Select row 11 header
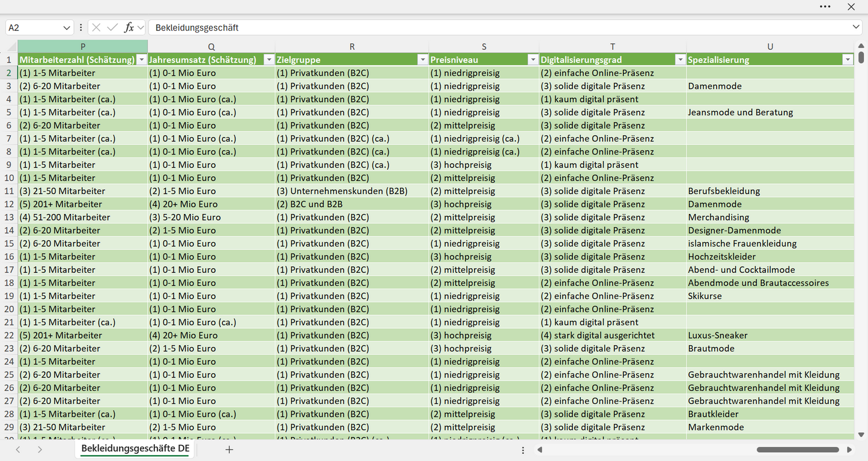Image resolution: width=868 pixels, height=461 pixels. [9, 191]
